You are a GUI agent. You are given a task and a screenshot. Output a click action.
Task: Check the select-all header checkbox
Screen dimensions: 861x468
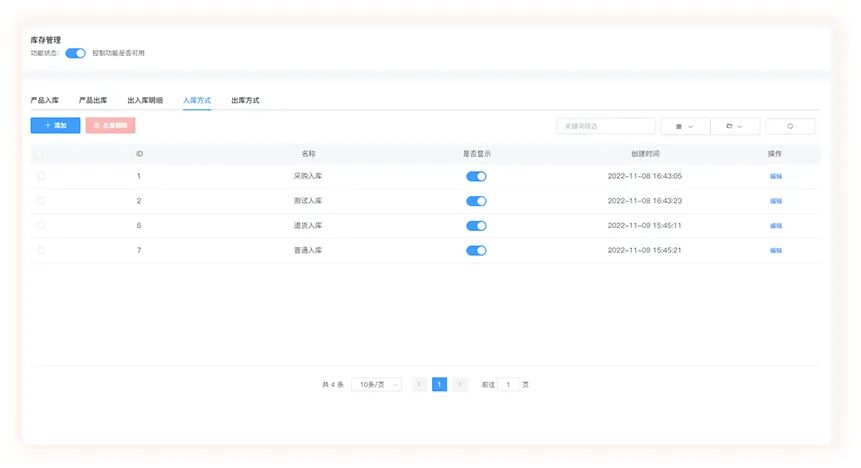tap(39, 154)
